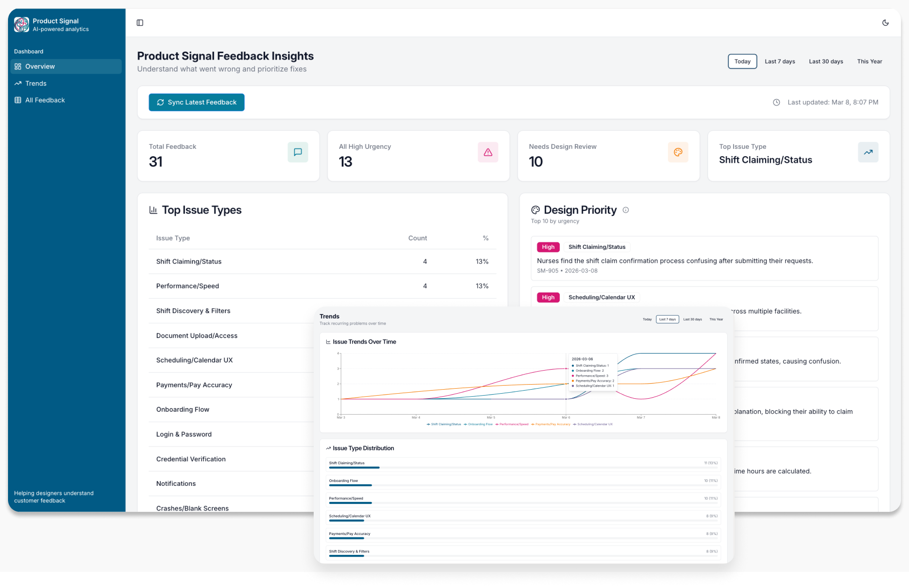This screenshot has height=588, width=909.
Task: Select the Today time range
Action: (742, 62)
